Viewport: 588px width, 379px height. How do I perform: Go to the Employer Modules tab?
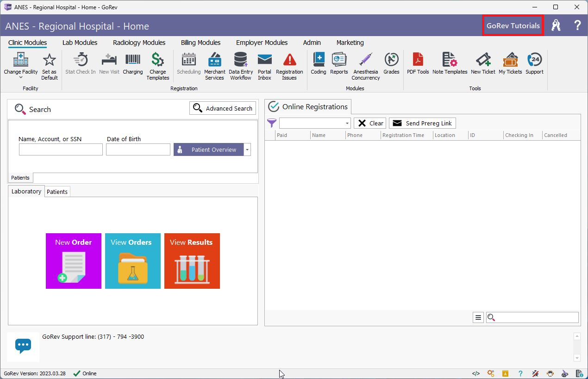click(x=262, y=43)
